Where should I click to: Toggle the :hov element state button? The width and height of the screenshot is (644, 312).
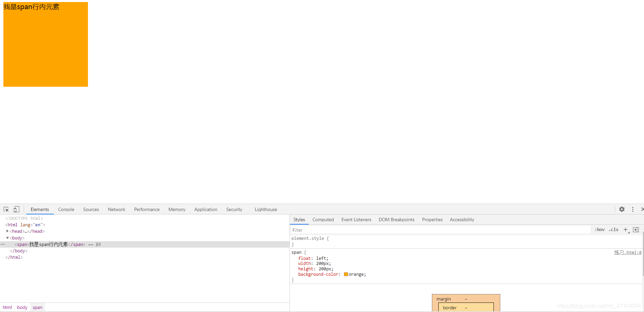click(x=599, y=230)
